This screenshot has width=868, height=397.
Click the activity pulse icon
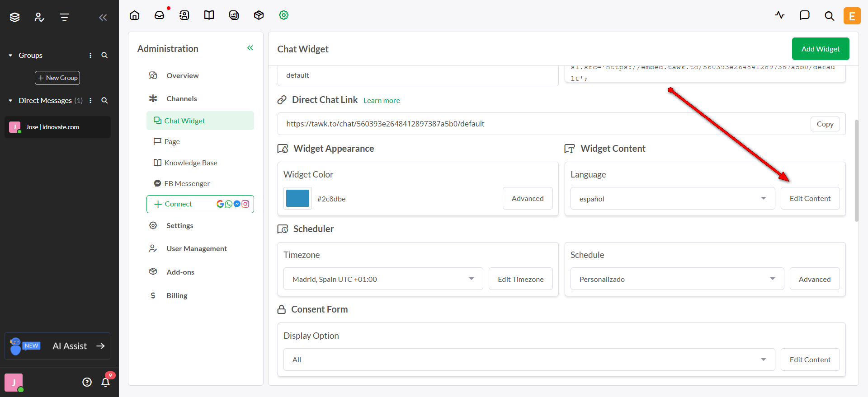[780, 15]
